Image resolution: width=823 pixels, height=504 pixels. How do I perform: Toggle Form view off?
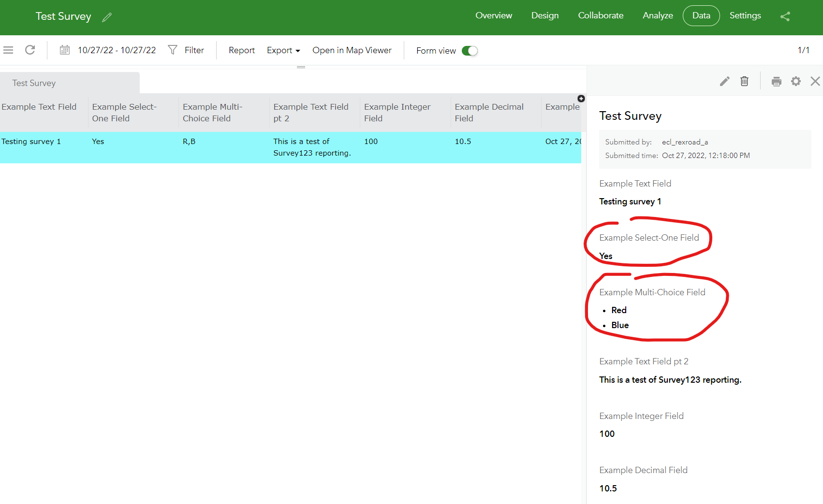470,50
